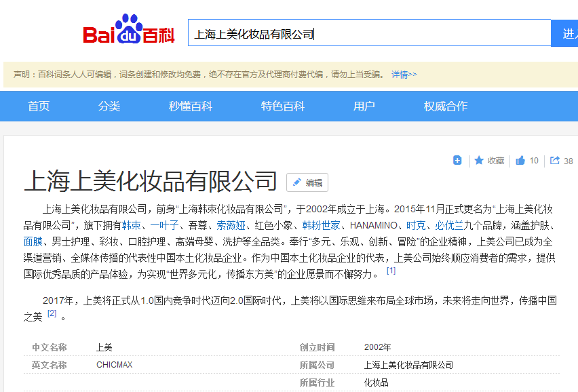Image resolution: width=578 pixels, height=392 pixels.
Task: Click the HANAMINO brand text
Action: tap(373, 225)
